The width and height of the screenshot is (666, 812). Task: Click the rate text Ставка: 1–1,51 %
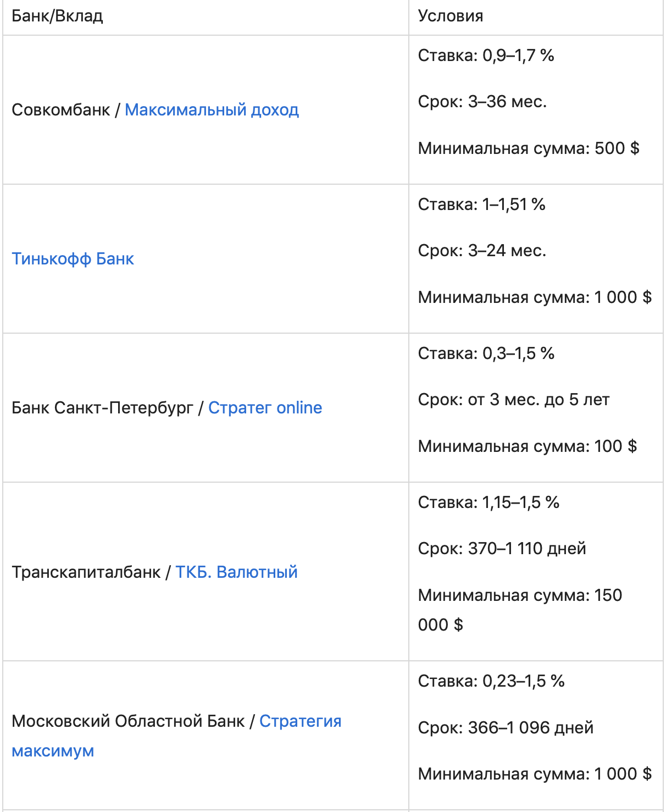[481, 205]
